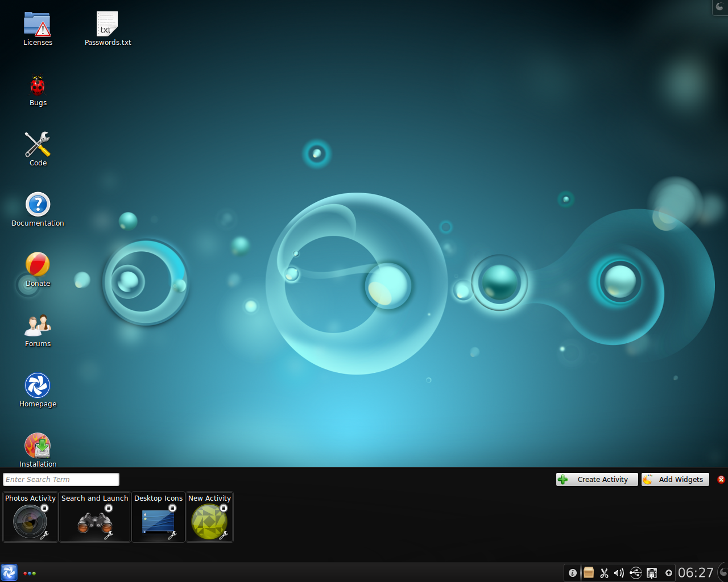Viewport: 728px width, 582px height.
Task: Configure New Activity via wrench icon
Action: pos(223,535)
